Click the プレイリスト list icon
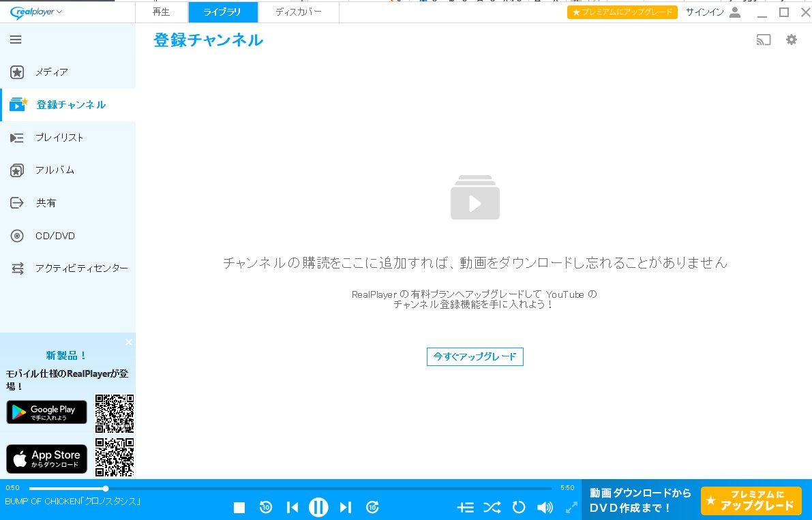812x520 pixels. click(16, 138)
